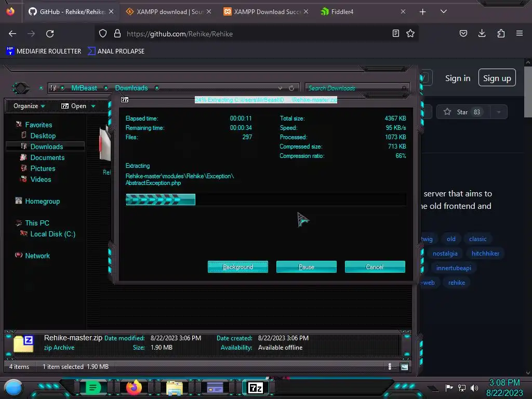The height and width of the screenshot is (399, 532).
Task: Click the Firefox forward arrow
Action: (31, 34)
